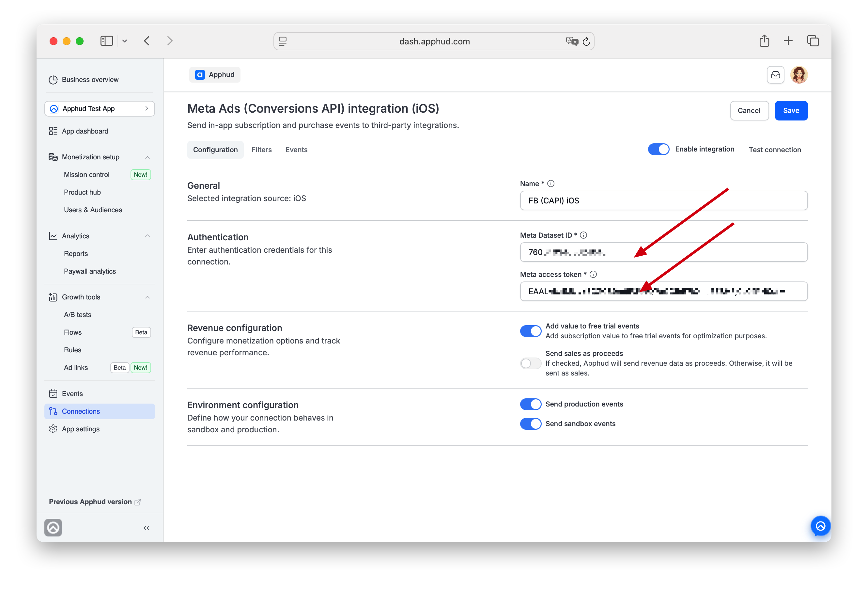Toggle Send sales as proceeds
This screenshot has width=868, height=591.
530,363
